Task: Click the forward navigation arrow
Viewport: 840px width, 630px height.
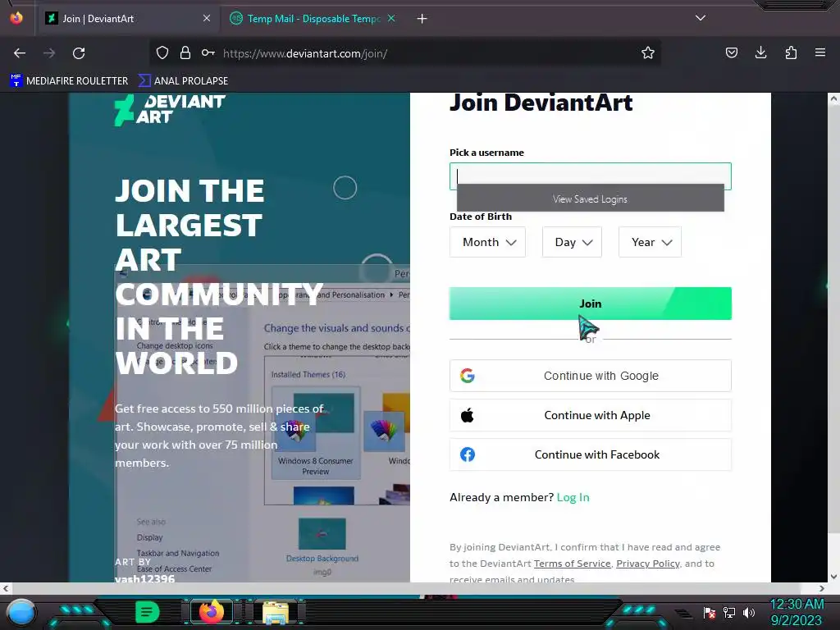Action: pyautogui.click(x=49, y=53)
